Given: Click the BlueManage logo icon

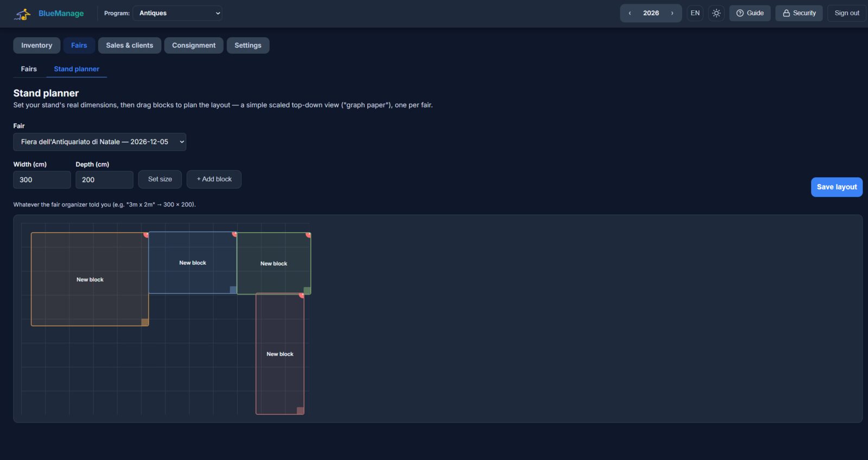Looking at the screenshot, I should [x=23, y=14].
